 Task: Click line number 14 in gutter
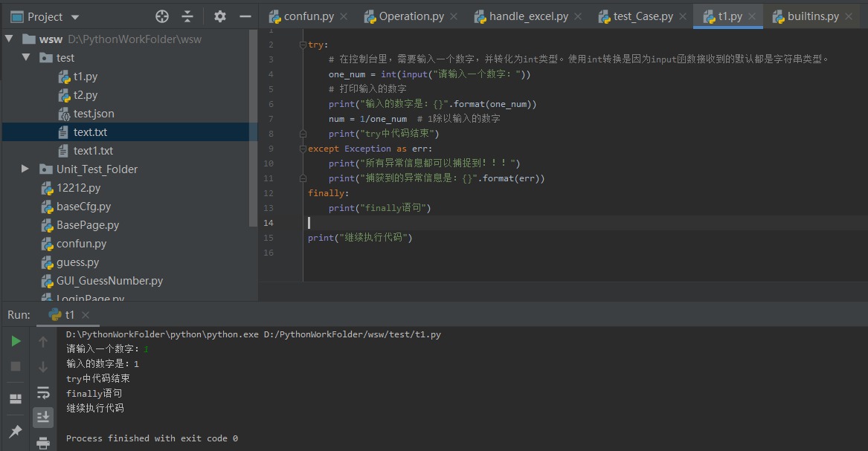tap(269, 223)
